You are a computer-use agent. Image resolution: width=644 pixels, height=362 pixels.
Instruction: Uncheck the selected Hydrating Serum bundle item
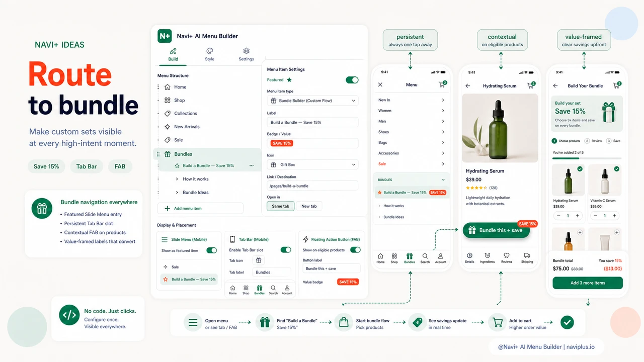(580, 169)
